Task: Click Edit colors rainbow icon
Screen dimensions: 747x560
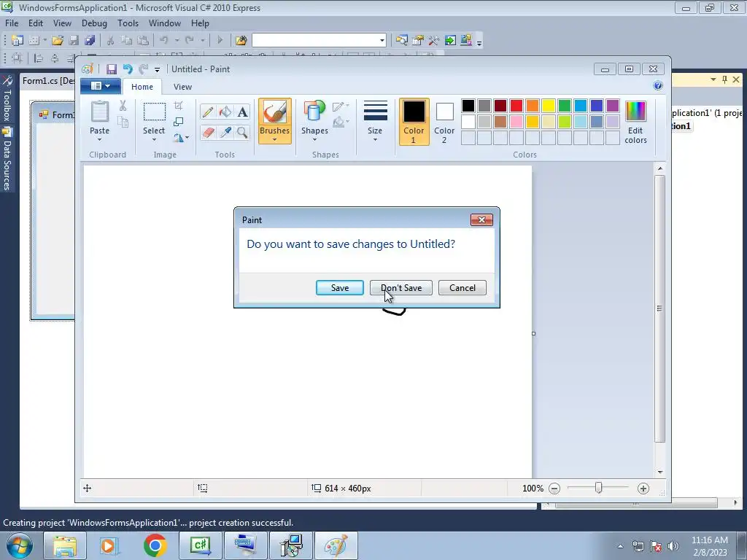Action: (x=635, y=122)
